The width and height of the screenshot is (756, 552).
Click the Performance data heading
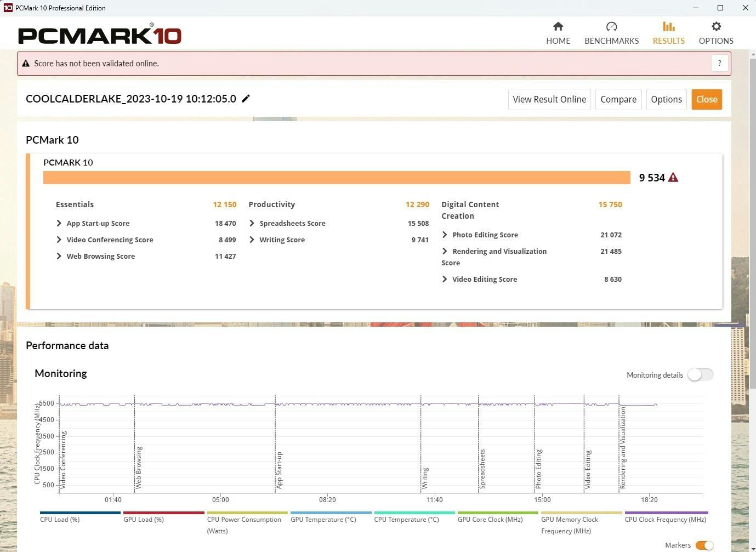[x=67, y=345]
